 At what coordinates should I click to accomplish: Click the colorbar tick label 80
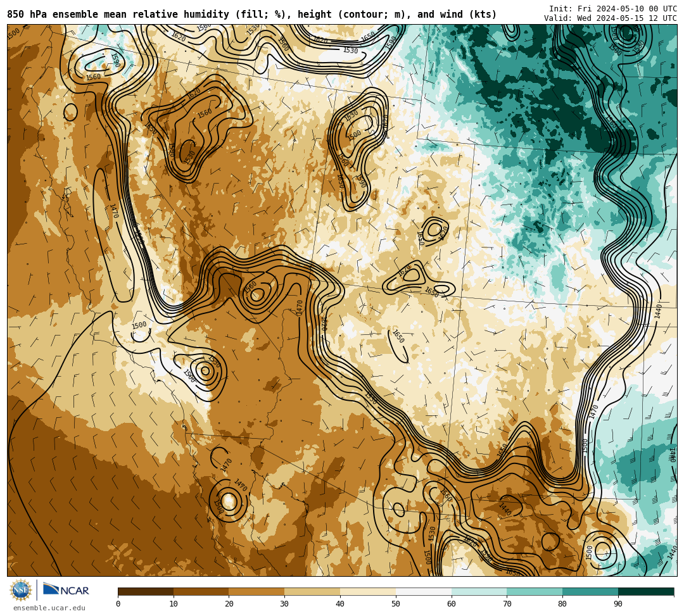[x=562, y=604]
